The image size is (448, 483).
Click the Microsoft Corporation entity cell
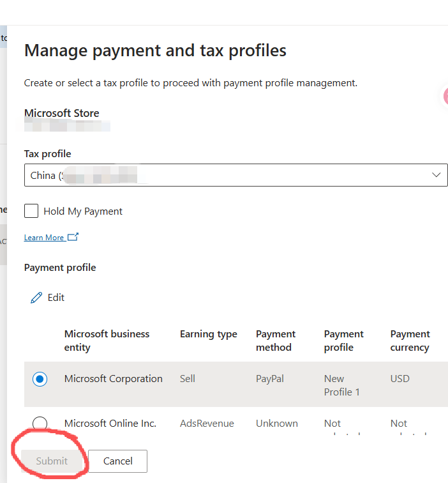coord(113,379)
